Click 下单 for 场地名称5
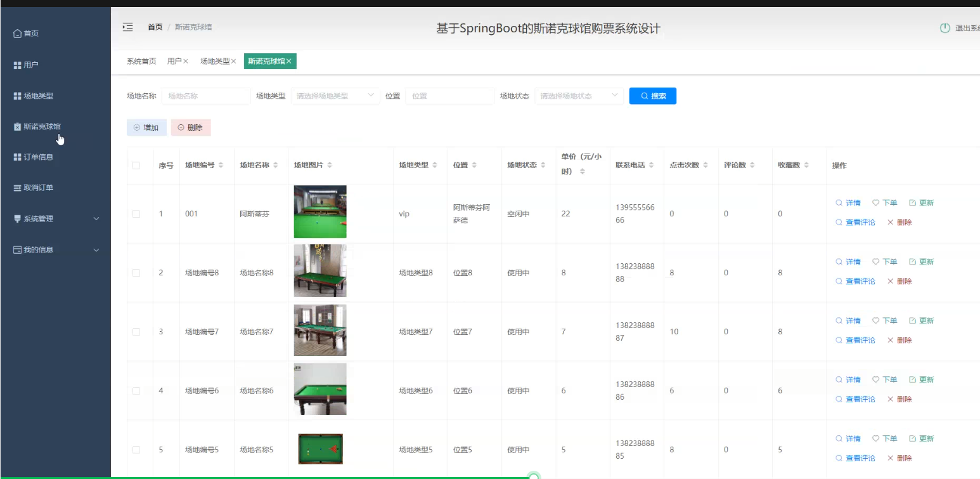Image resolution: width=980 pixels, height=479 pixels. pyautogui.click(x=885, y=439)
